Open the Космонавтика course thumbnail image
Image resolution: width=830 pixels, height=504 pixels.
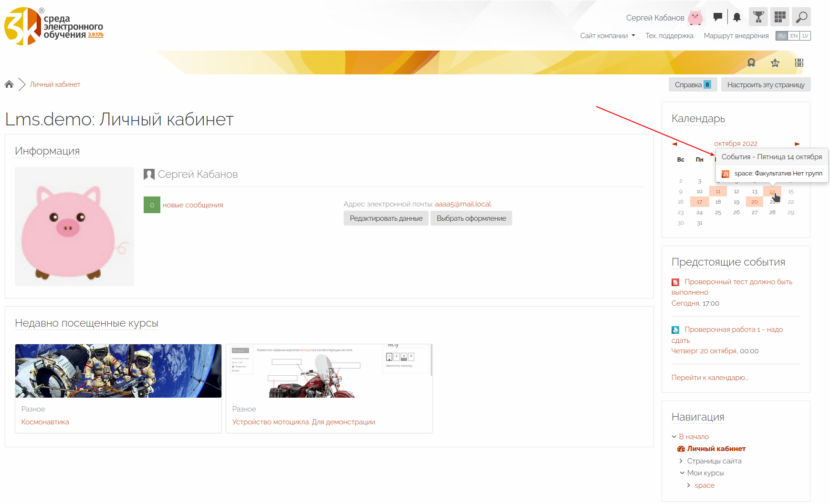point(118,371)
